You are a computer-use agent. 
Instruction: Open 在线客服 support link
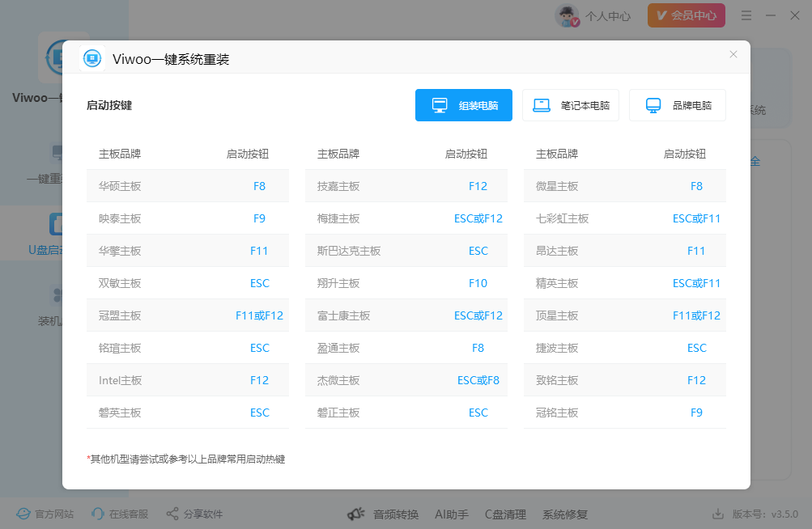(129, 514)
